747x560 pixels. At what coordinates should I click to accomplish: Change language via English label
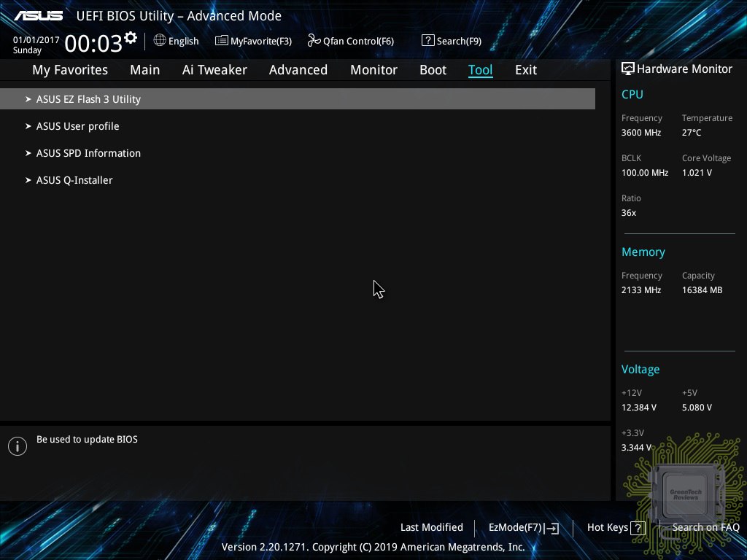(183, 41)
